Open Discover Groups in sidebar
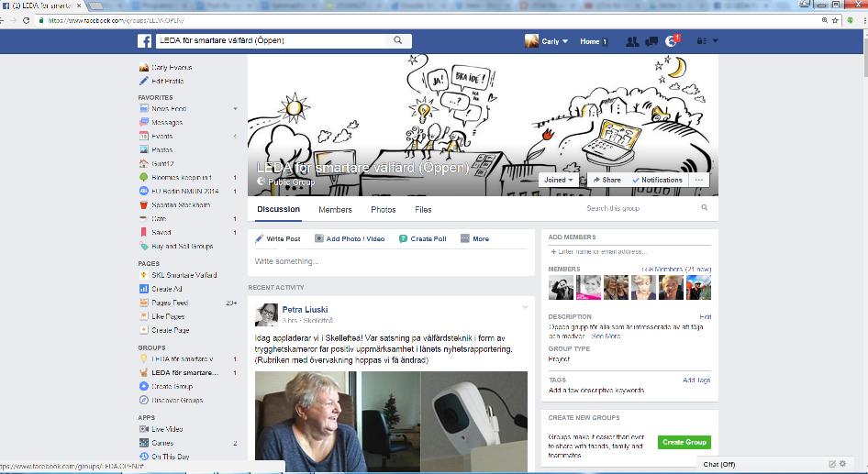 176,400
